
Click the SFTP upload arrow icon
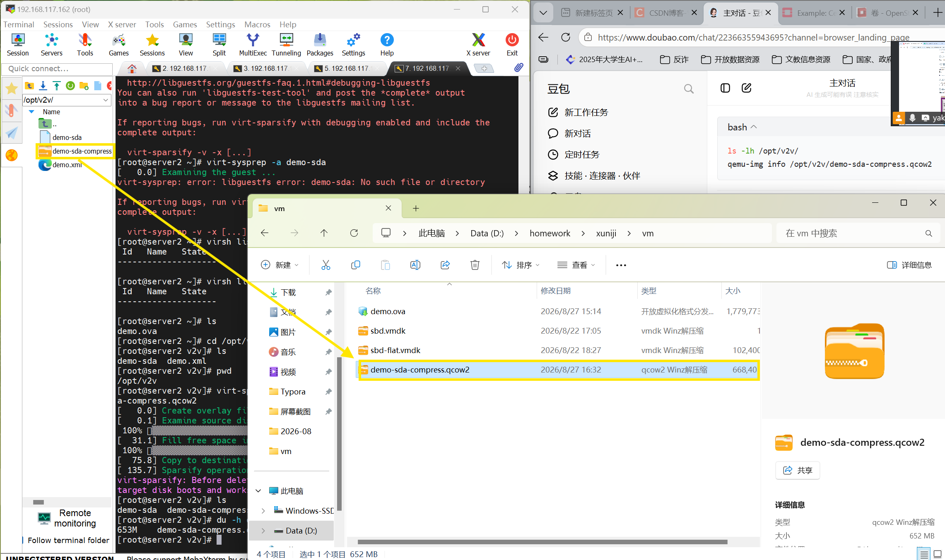coord(57,86)
